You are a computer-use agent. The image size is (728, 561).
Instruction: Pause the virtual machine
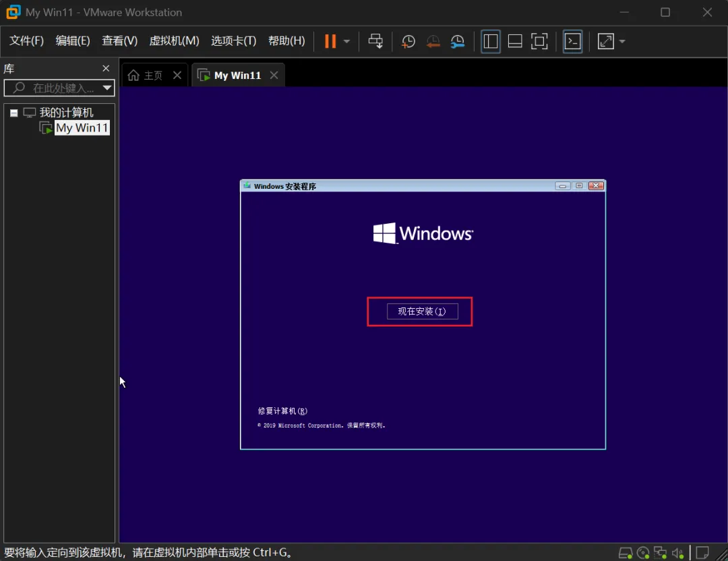point(330,41)
